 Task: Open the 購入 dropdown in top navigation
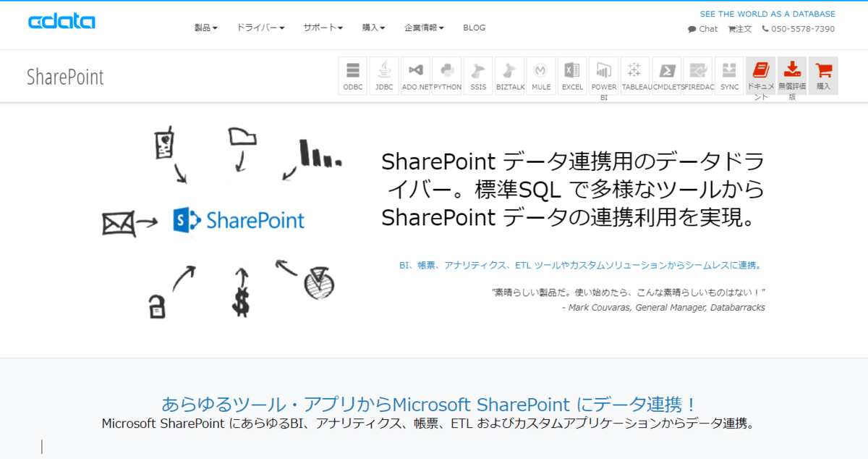[374, 28]
